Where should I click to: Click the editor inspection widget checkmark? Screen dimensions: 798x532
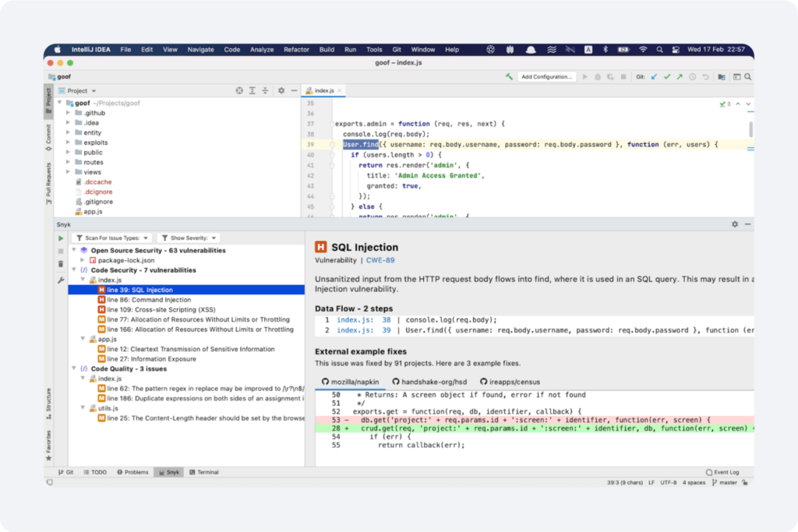click(x=725, y=104)
